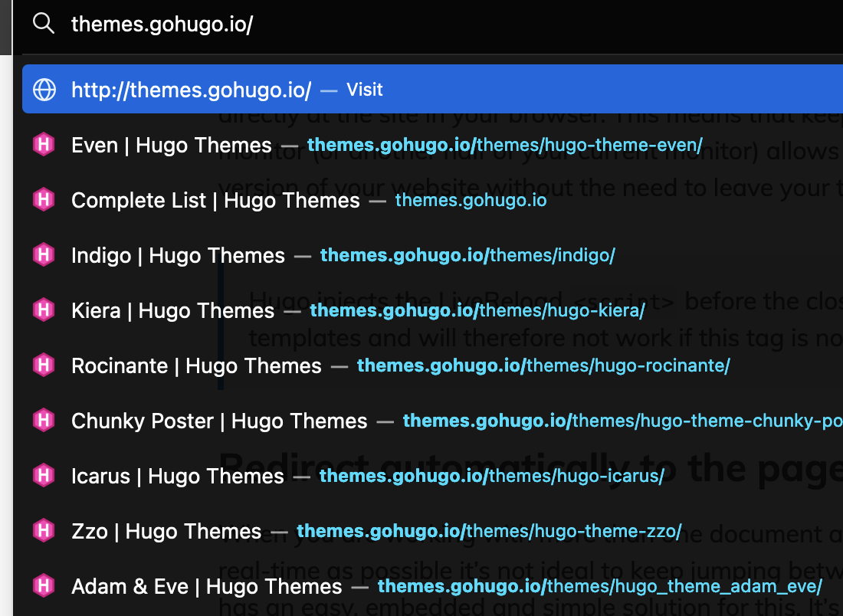Viewport: 843px width, 616px height.
Task: Click the Hugo favicon next to Chunky Poster
Action: (x=44, y=421)
